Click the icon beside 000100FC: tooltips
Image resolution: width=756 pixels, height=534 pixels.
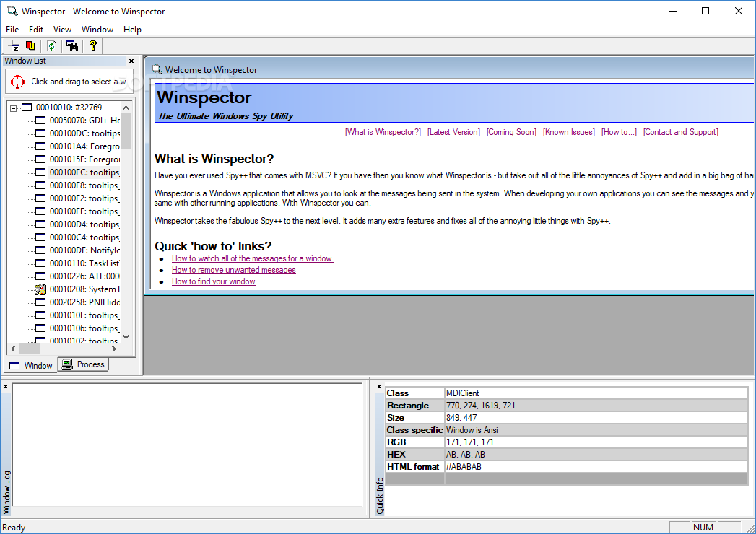tap(40, 172)
